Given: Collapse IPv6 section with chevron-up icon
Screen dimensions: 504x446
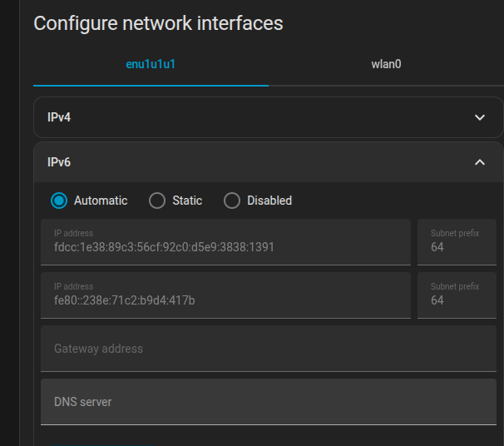Looking at the screenshot, I should click(480, 162).
